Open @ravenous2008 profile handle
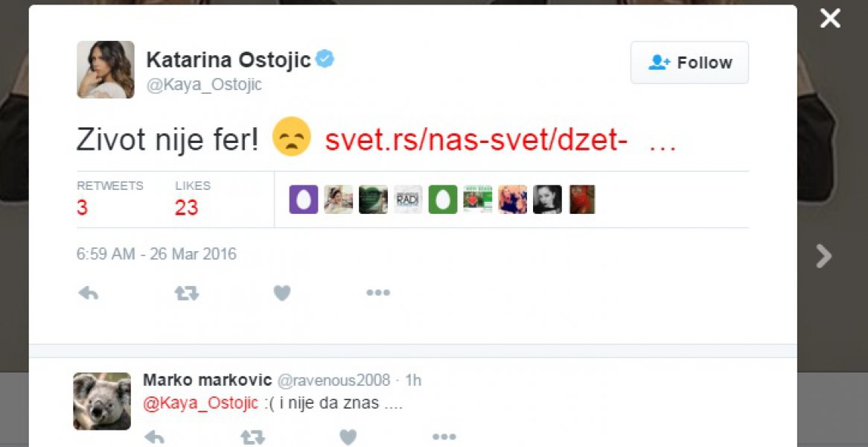Viewport: 868px width, 447px height. (x=334, y=381)
